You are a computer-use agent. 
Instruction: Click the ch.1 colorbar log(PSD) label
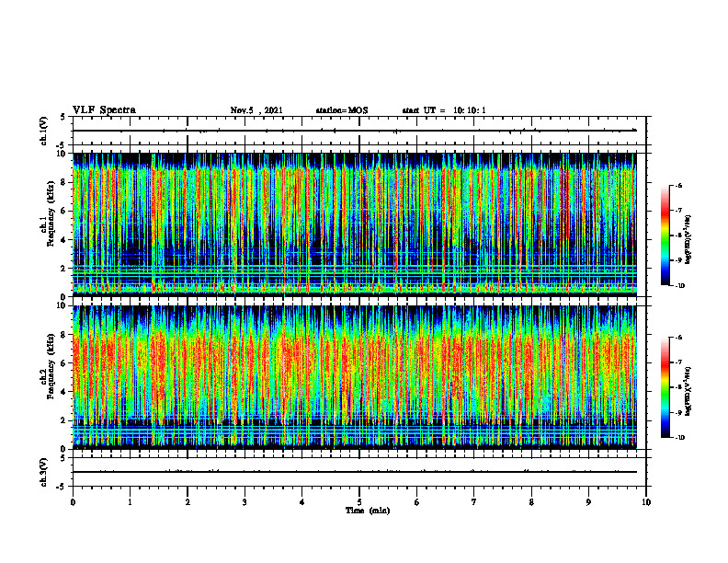point(688,239)
